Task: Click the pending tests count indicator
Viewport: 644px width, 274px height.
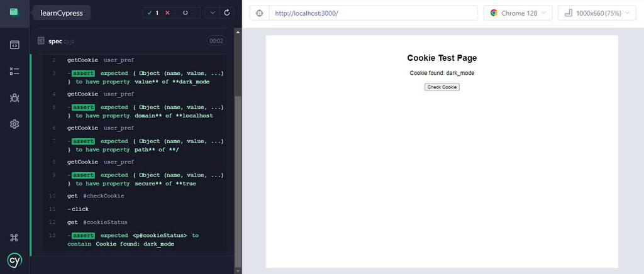Action: (188, 13)
